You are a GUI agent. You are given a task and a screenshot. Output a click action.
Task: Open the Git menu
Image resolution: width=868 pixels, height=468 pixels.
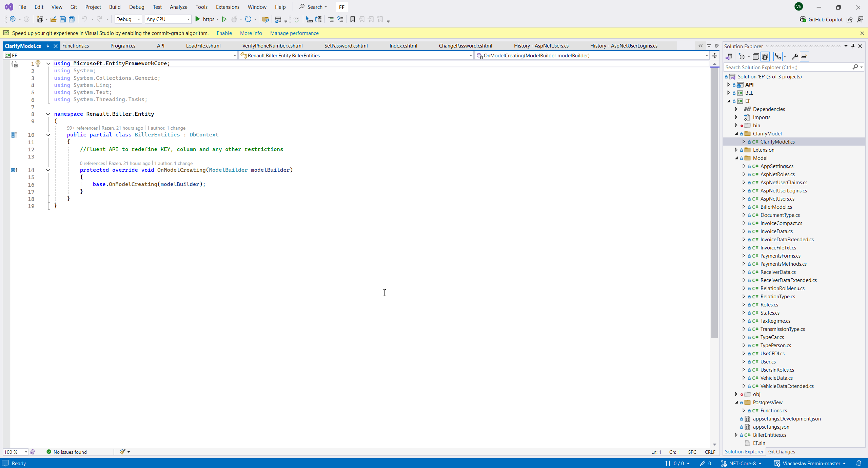73,7
